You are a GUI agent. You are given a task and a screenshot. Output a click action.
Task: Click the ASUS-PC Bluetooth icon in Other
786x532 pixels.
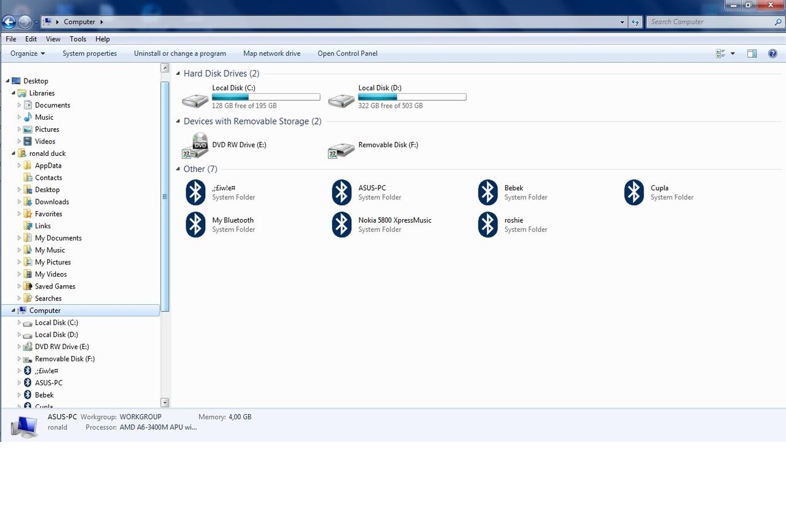pos(341,192)
